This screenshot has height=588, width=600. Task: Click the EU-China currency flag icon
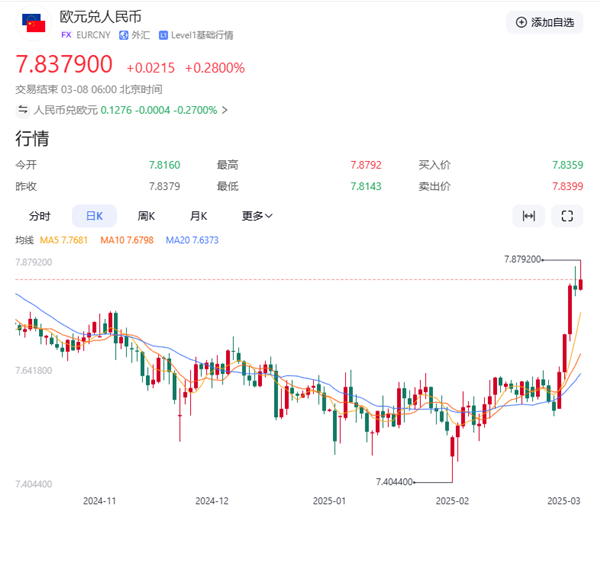coord(32,24)
